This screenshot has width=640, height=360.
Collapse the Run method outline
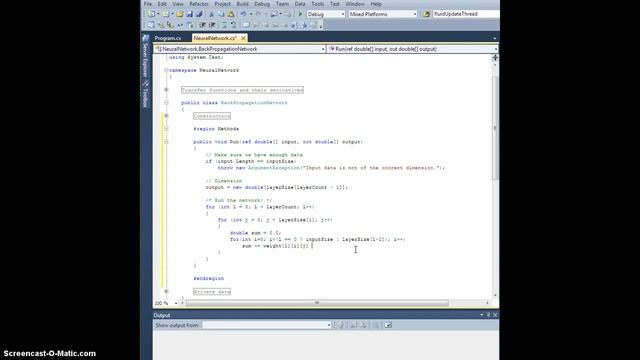point(166,142)
